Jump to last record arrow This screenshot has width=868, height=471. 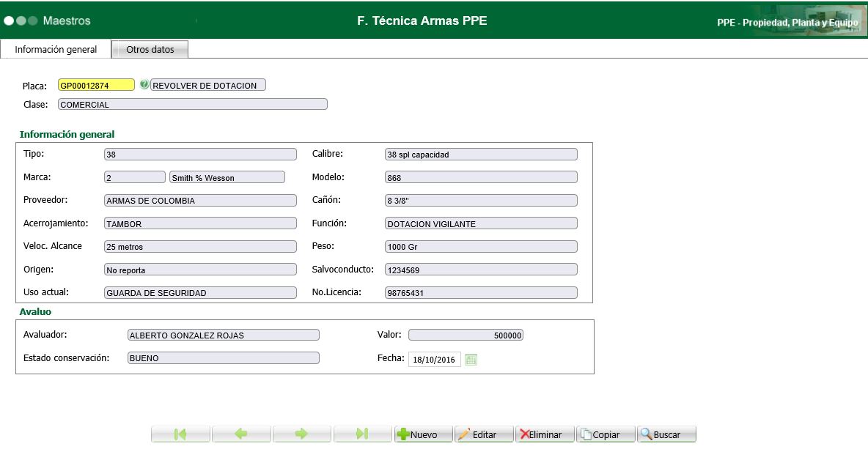click(x=362, y=434)
